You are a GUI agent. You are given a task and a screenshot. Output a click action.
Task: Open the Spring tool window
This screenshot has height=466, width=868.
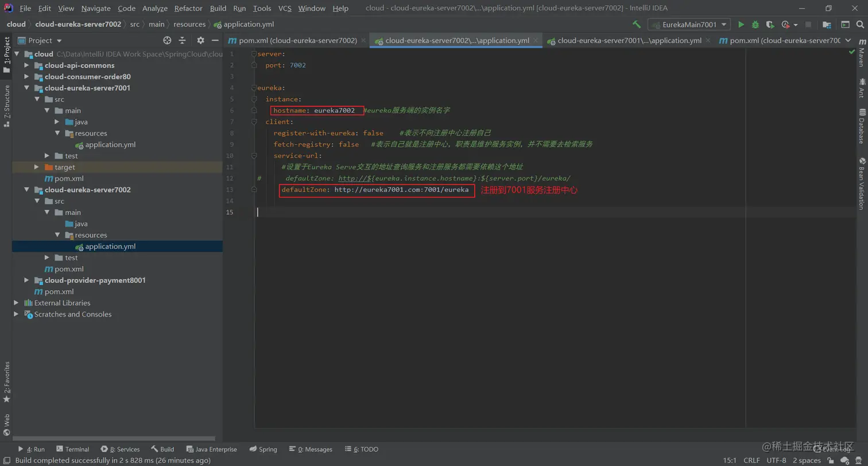click(x=263, y=449)
